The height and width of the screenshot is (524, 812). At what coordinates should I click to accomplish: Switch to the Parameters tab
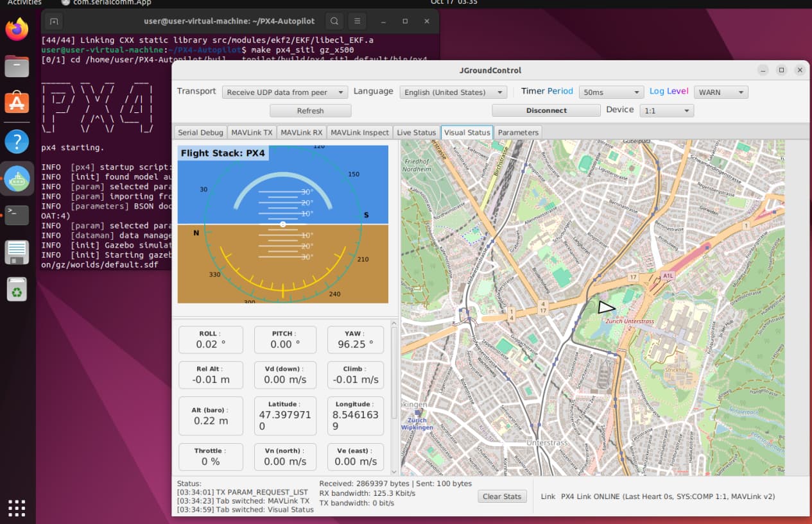[x=518, y=132]
